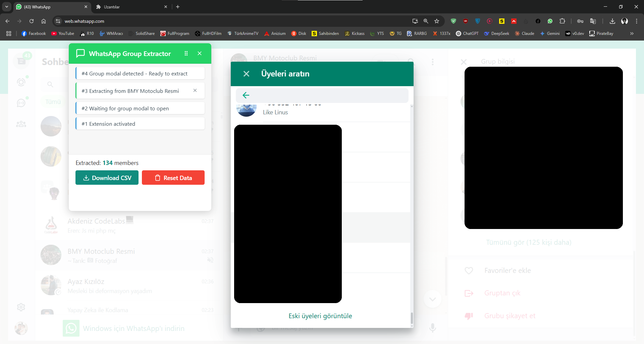Screen dimensions: 644x344
Task: Select the Tümü chat filter tab
Action: pyautogui.click(x=53, y=102)
